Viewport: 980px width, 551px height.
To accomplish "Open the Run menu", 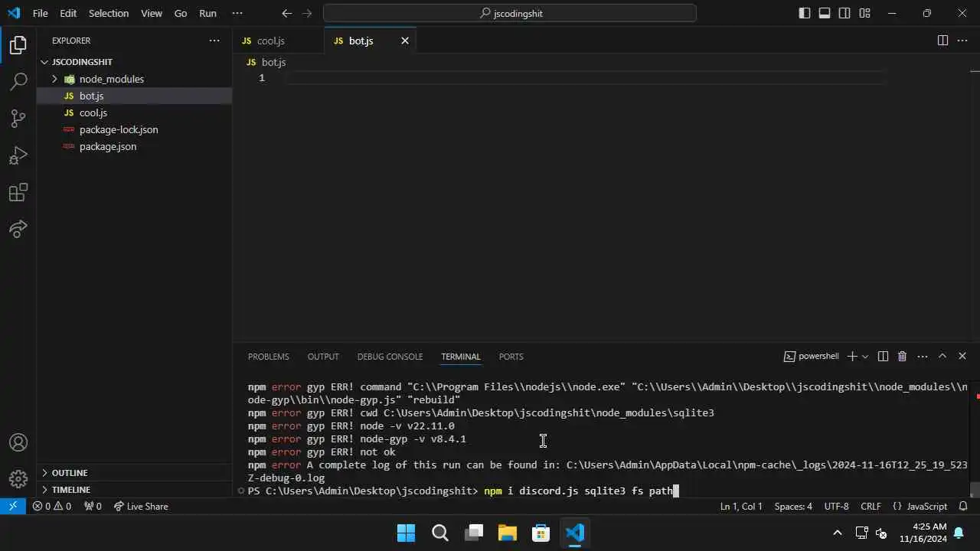I will click(207, 13).
